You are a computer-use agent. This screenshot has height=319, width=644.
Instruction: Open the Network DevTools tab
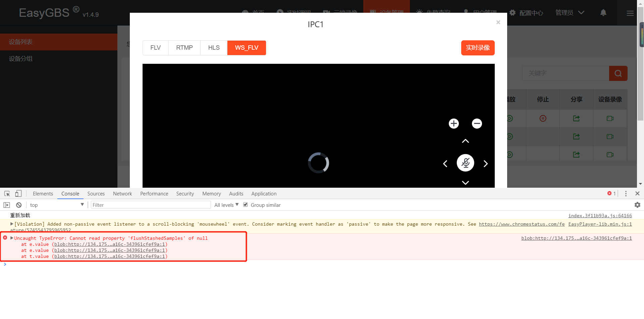click(122, 194)
